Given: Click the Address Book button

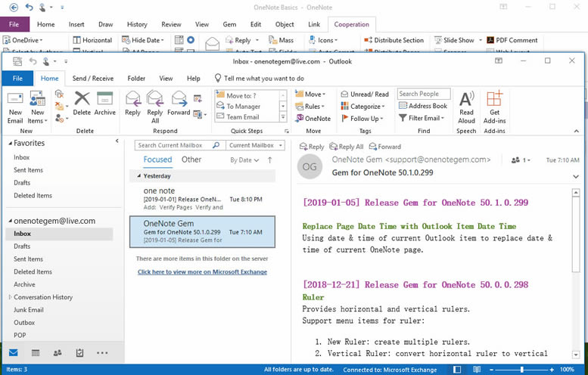Looking at the screenshot, I should click(423, 107).
